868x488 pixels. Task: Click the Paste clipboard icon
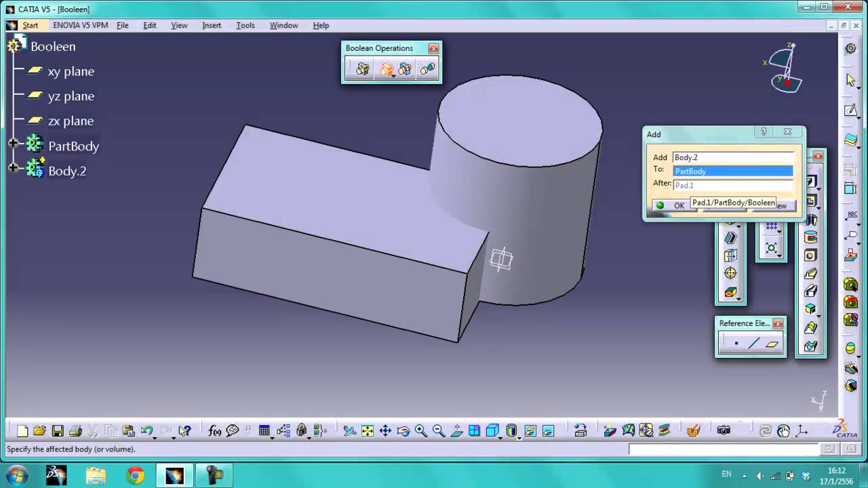[x=128, y=430]
